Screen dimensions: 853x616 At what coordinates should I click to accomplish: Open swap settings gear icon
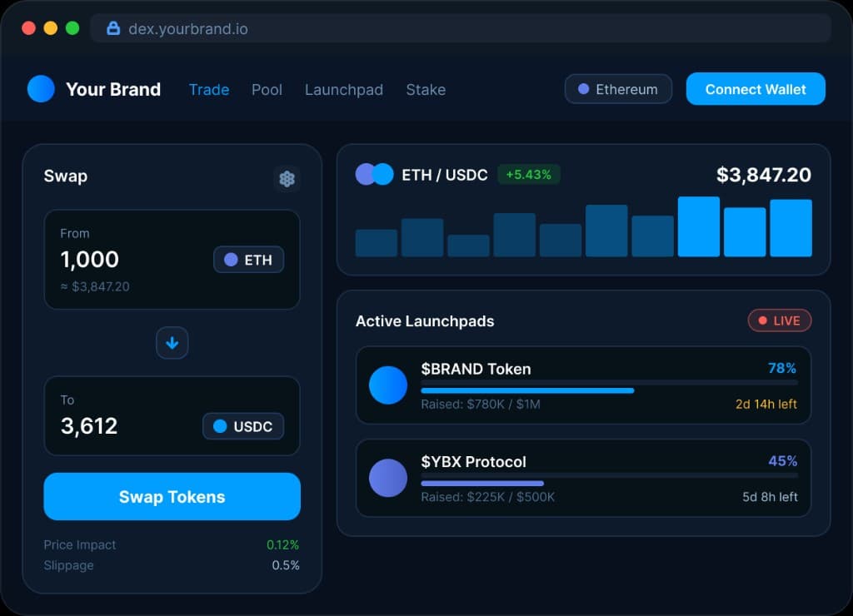(287, 179)
